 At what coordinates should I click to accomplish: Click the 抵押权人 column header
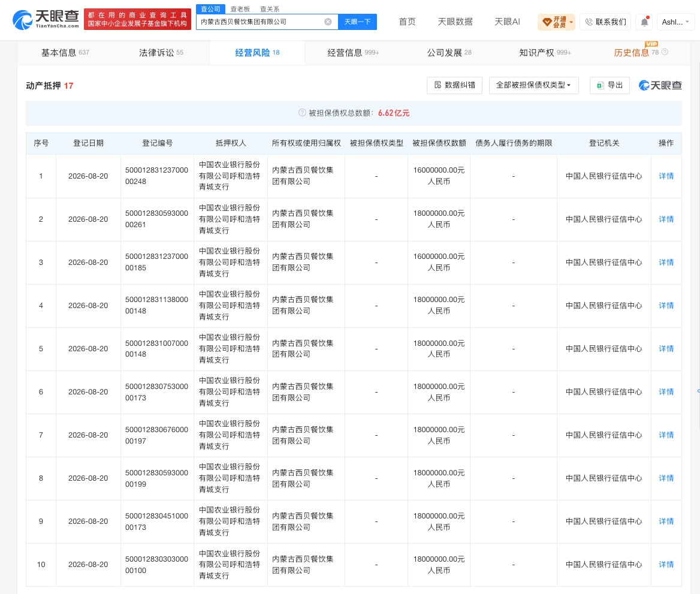pyautogui.click(x=231, y=143)
